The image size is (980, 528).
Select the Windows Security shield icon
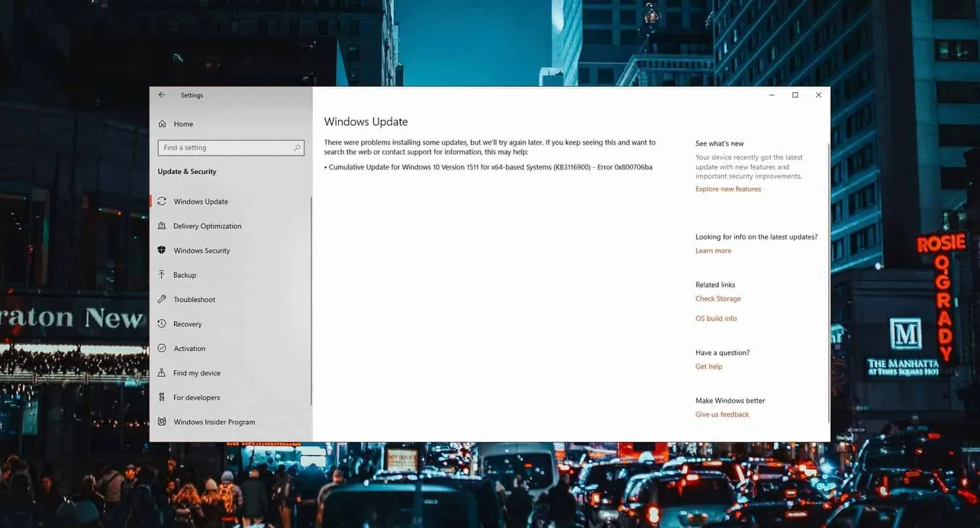[162, 250]
